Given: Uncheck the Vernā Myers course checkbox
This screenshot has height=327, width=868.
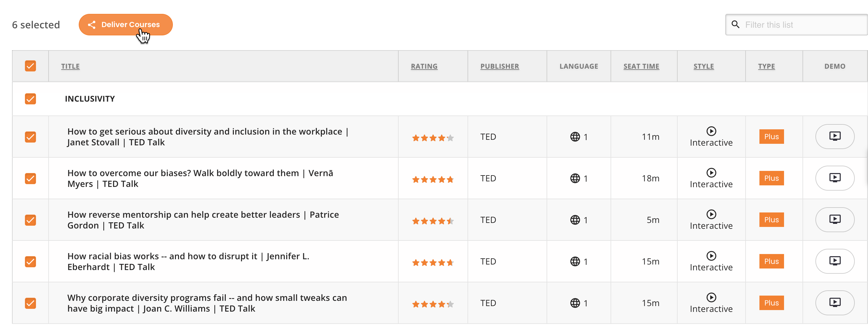Looking at the screenshot, I should (30, 179).
